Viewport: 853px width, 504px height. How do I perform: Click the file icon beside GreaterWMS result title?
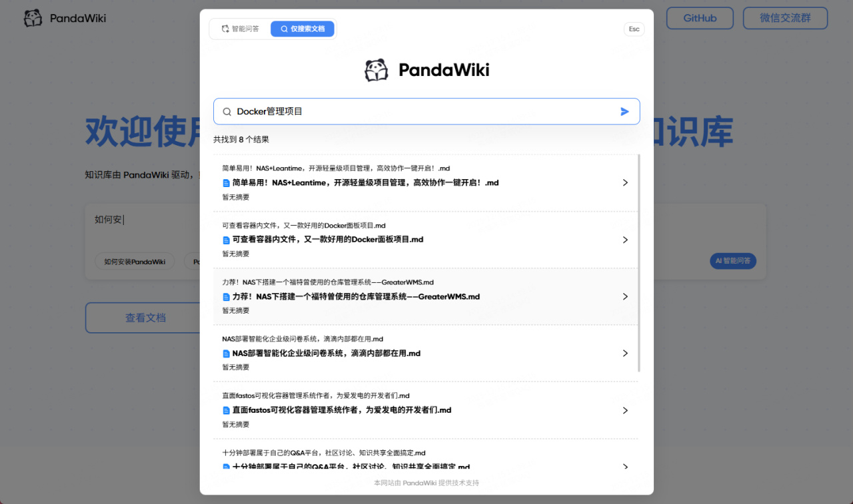pyautogui.click(x=227, y=296)
